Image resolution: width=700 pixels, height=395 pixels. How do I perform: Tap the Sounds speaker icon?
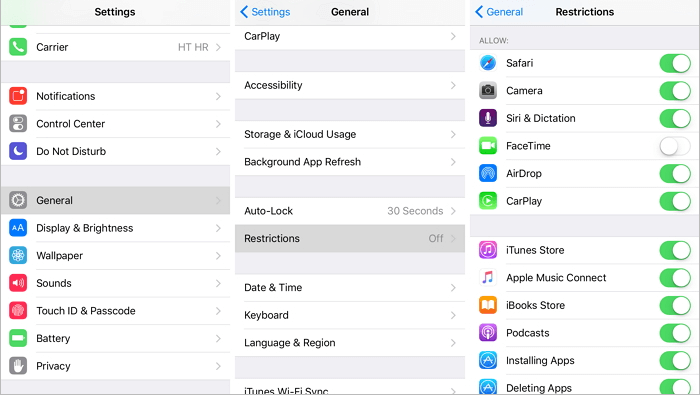click(x=18, y=283)
